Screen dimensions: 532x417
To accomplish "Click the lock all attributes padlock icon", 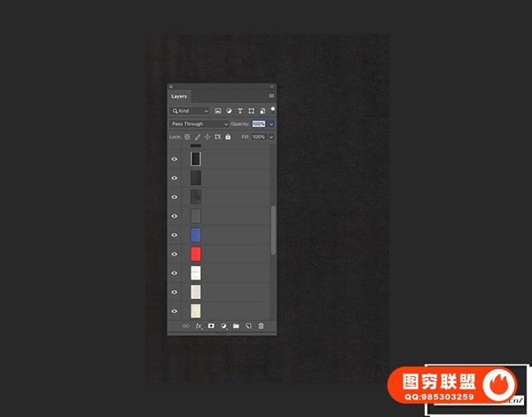I will [228, 137].
